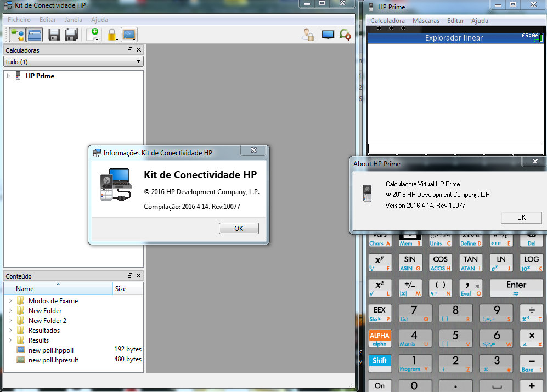Click the single floppy disk Save icon
The height and width of the screenshot is (392, 547).
[x=54, y=35]
